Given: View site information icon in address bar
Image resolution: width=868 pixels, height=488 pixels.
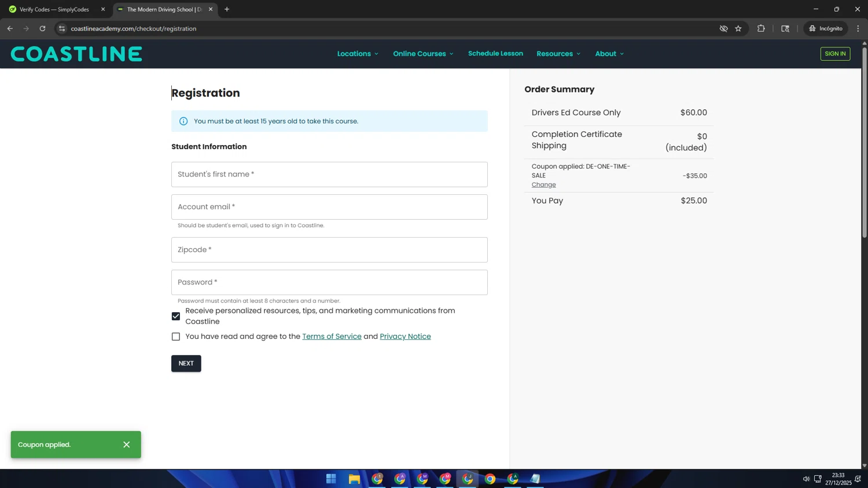Looking at the screenshot, I should click(x=62, y=28).
